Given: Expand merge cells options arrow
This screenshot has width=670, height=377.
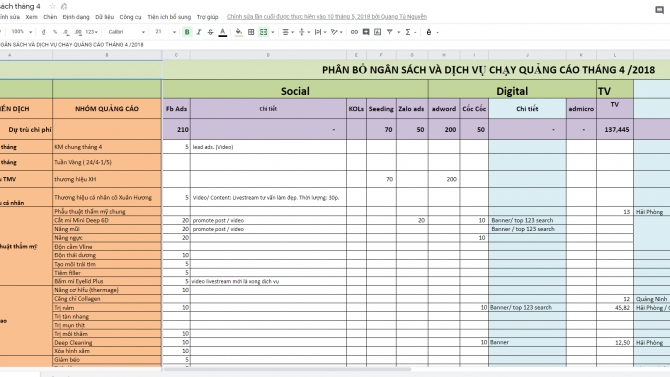Looking at the screenshot, I should click(273, 32).
